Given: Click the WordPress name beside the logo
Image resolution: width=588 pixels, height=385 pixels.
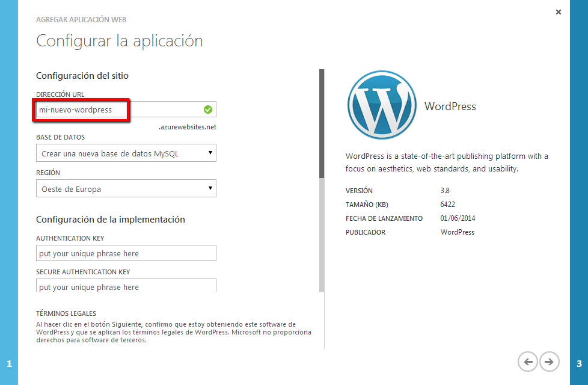Looking at the screenshot, I should pyautogui.click(x=450, y=106).
